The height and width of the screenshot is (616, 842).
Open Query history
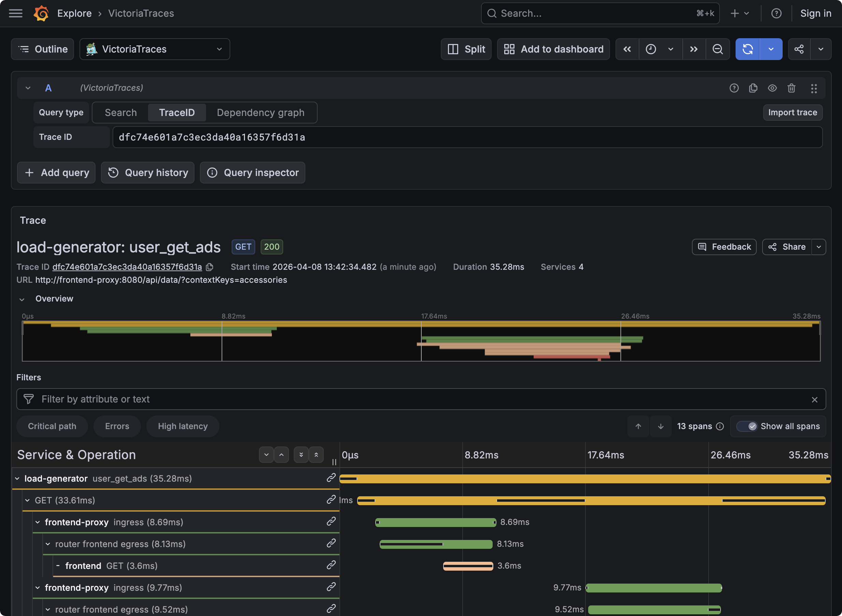[x=148, y=173]
